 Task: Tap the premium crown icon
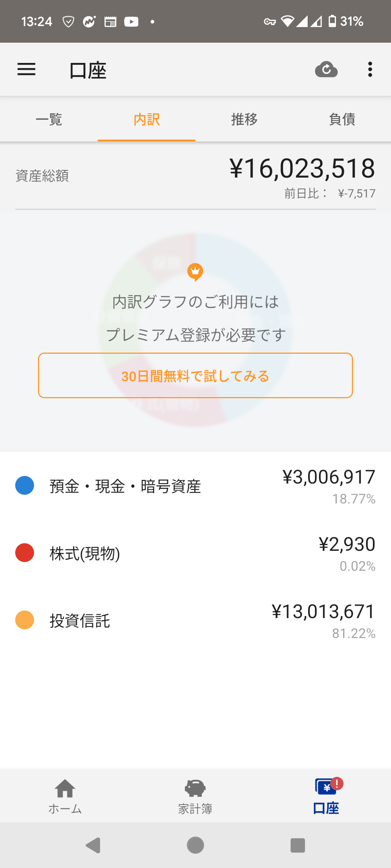195,272
